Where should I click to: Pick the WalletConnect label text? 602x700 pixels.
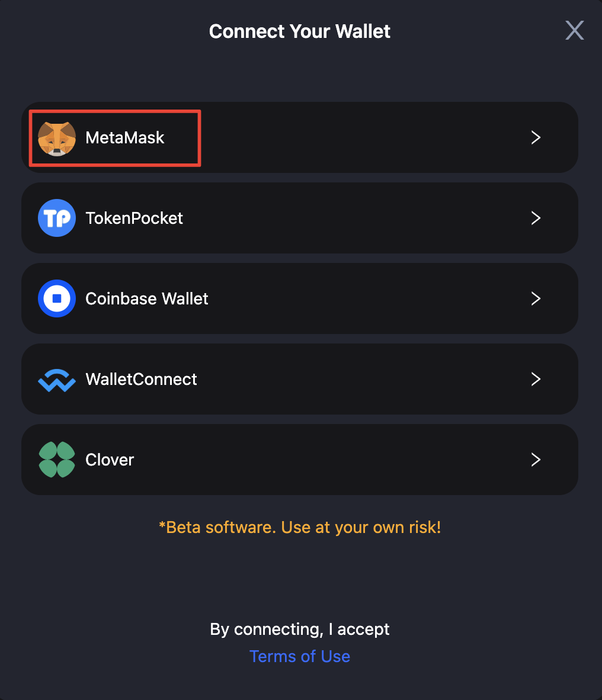click(141, 379)
